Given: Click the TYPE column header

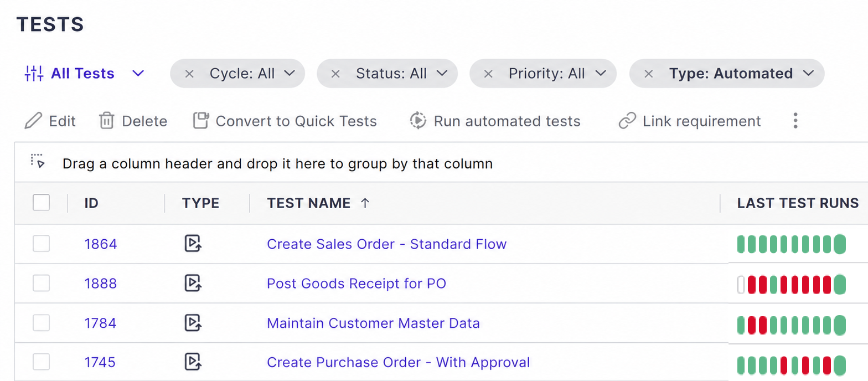Looking at the screenshot, I should click(200, 203).
